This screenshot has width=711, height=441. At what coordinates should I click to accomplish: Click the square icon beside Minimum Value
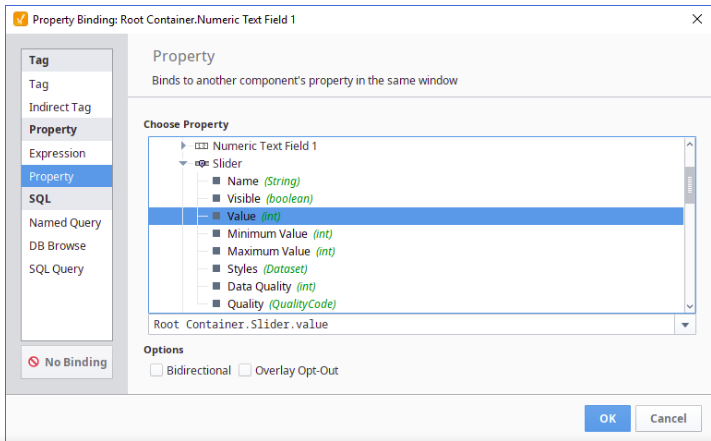(216, 234)
